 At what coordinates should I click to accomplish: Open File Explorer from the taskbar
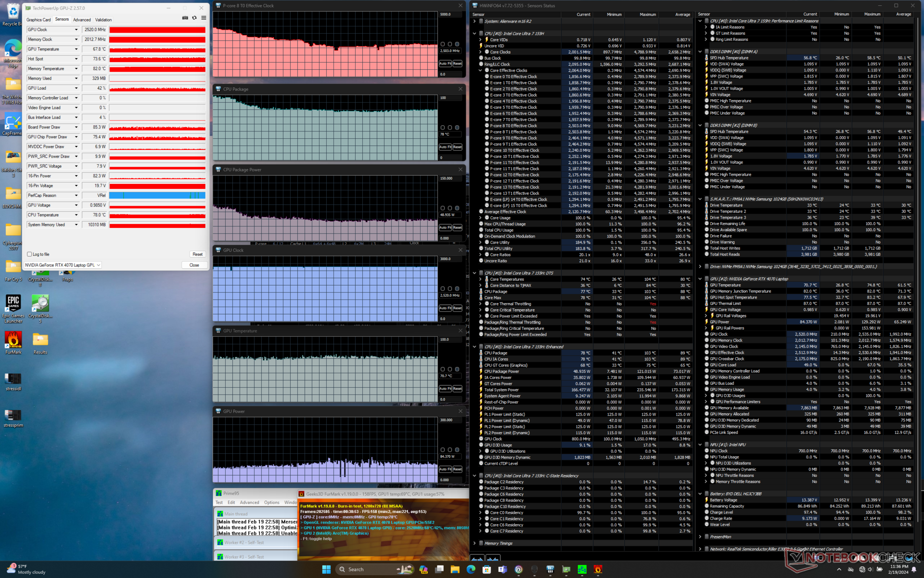tap(455, 569)
